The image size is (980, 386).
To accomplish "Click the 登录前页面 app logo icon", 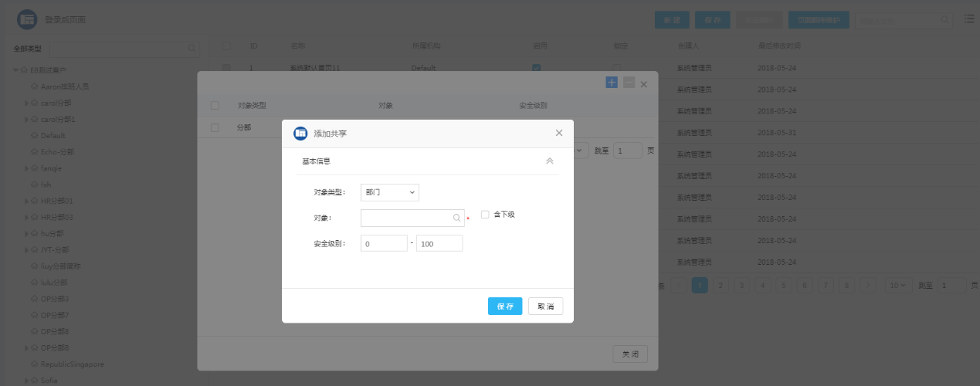I will pos(28,19).
